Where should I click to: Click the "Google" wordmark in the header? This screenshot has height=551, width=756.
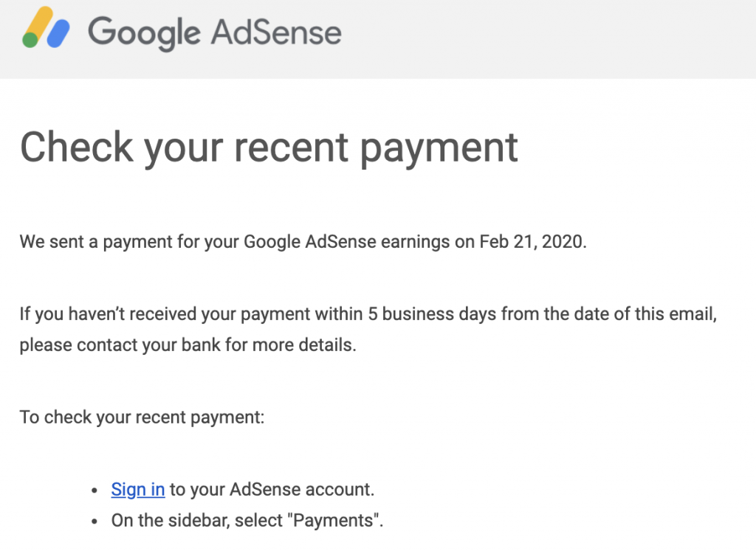point(143,32)
